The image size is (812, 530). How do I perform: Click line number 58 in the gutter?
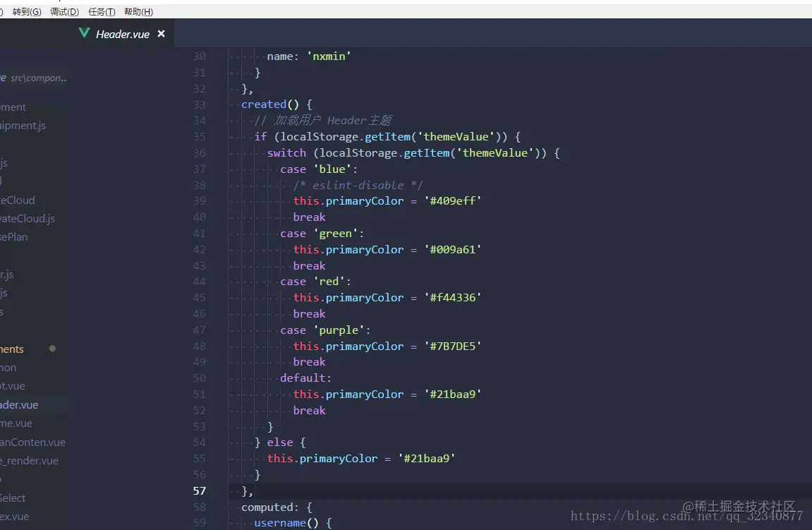click(200, 507)
